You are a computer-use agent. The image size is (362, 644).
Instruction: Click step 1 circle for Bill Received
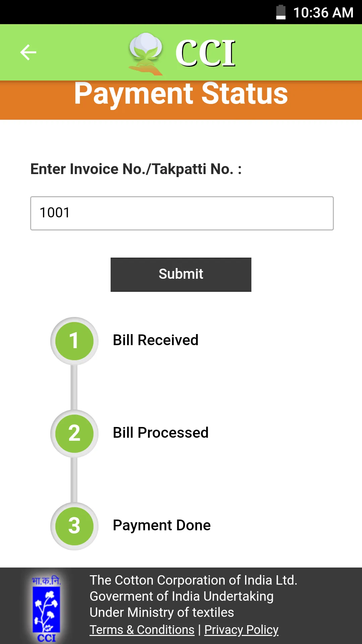point(74,340)
